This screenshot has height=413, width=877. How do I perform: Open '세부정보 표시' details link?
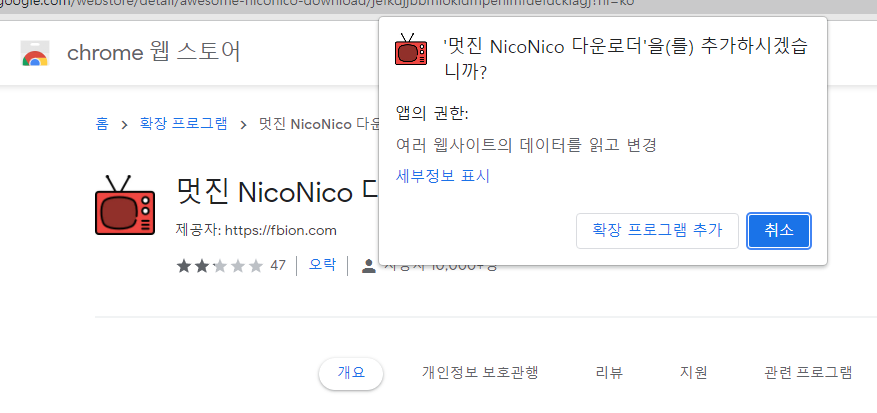pos(442,176)
